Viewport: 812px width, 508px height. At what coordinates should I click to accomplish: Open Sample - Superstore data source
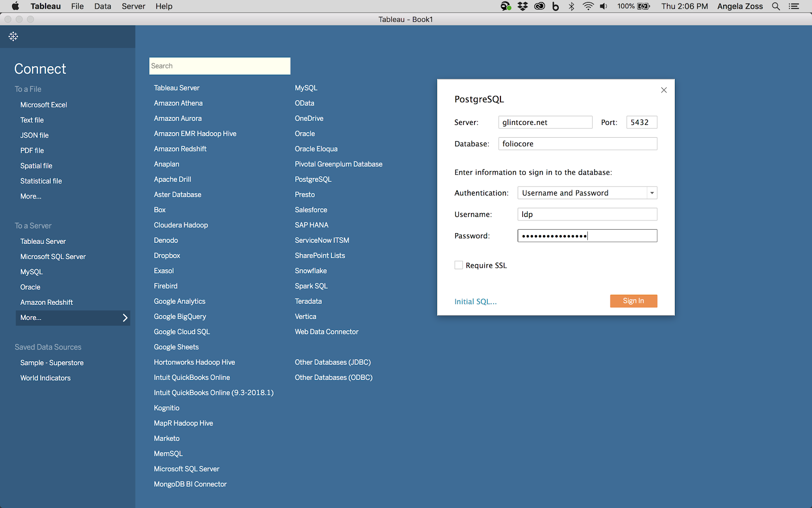click(52, 363)
